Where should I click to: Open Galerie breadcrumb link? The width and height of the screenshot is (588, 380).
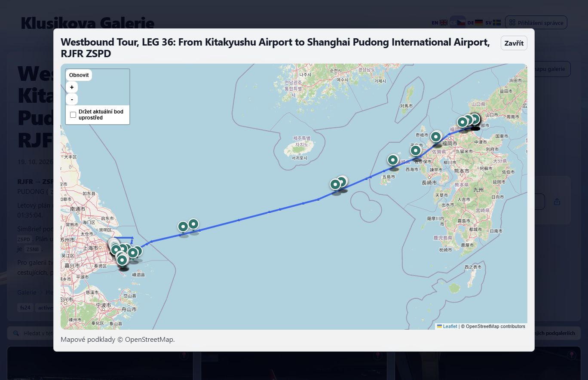[27, 292]
